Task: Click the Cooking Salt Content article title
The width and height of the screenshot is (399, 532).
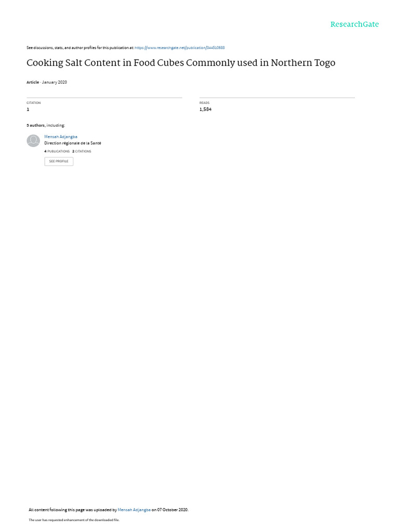Action: (181, 63)
